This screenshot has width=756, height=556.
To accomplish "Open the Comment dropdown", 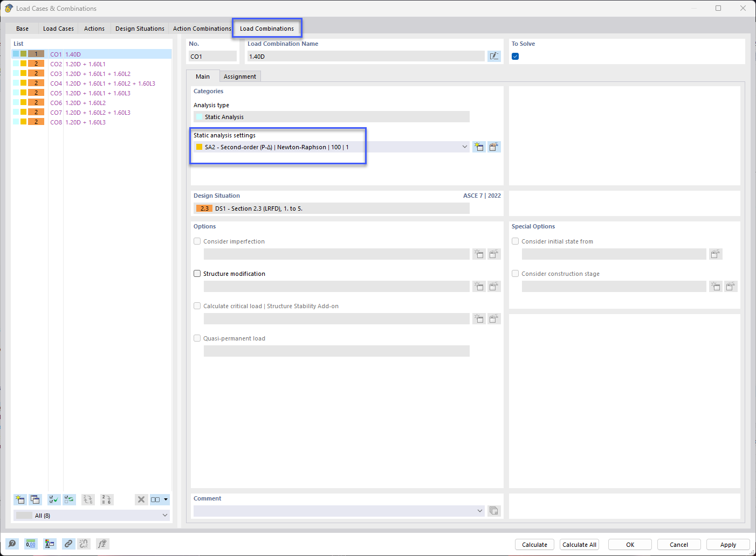I will coord(479,510).
